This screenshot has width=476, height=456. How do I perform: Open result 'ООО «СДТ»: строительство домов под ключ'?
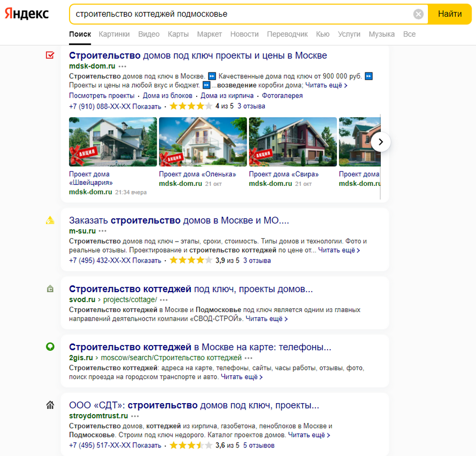click(194, 405)
